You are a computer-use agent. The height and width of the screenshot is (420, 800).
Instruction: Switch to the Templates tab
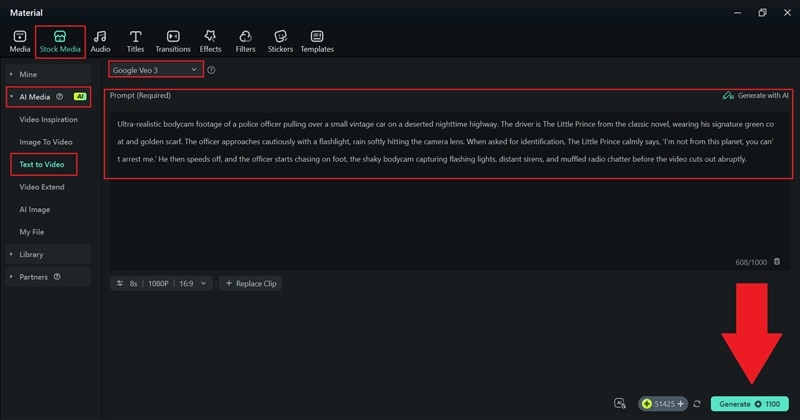pos(317,41)
